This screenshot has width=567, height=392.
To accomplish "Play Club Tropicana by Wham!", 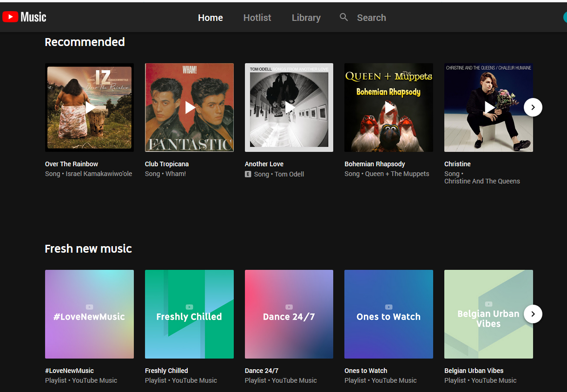I will coord(189,107).
